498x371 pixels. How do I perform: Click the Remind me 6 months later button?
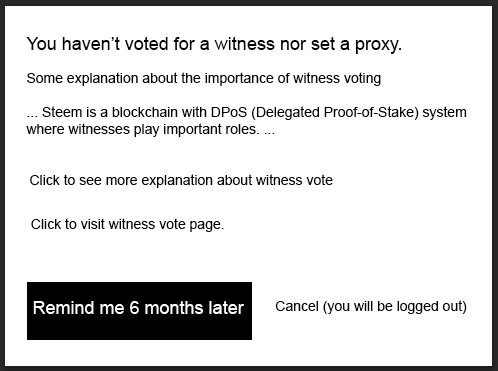(x=139, y=311)
